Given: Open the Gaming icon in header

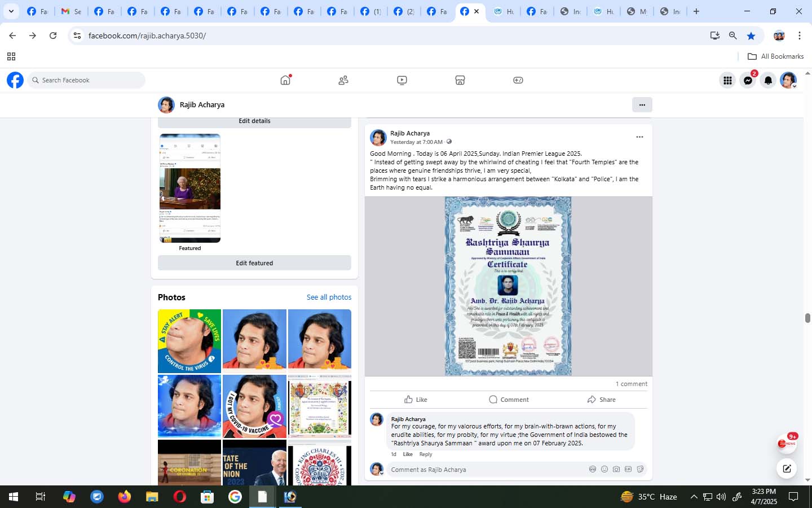Looking at the screenshot, I should (x=518, y=80).
